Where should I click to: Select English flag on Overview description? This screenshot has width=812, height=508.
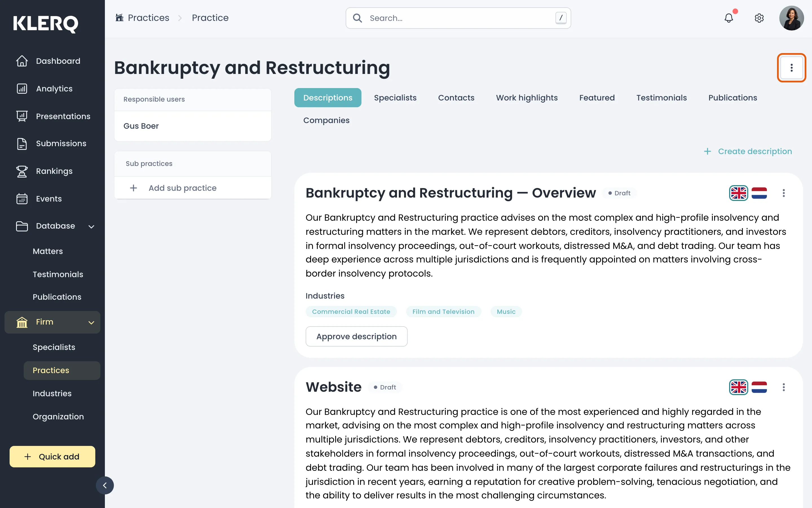738,193
